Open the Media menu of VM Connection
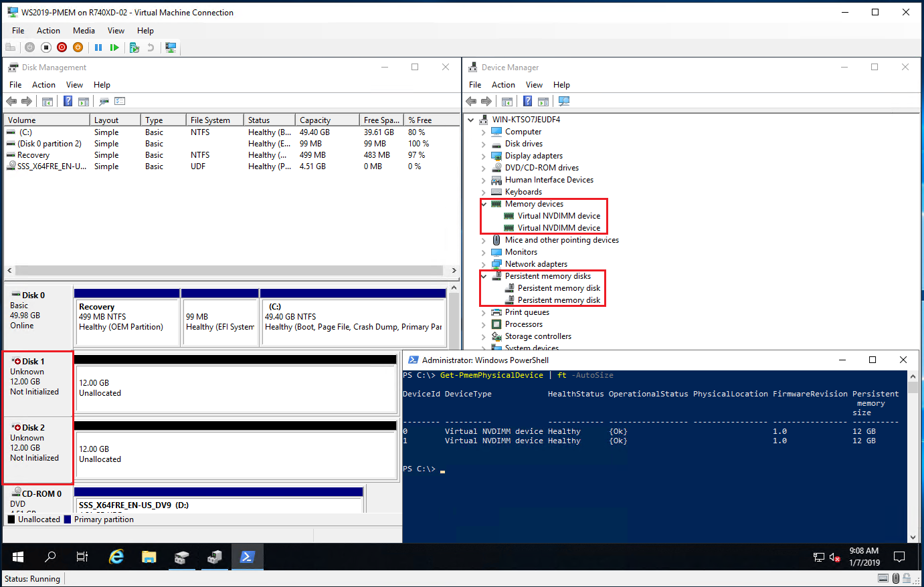This screenshot has height=587, width=924. [x=84, y=31]
